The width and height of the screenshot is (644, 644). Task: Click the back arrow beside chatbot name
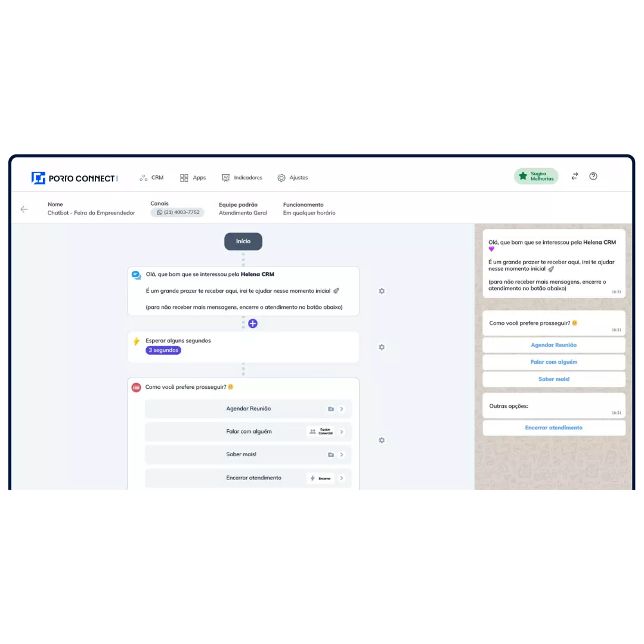[x=24, y=209]
